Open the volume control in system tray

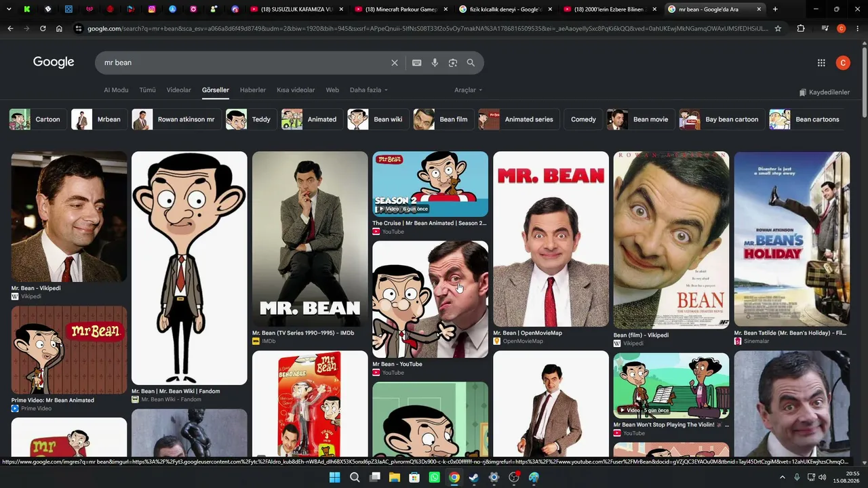(x=823, y=477)
